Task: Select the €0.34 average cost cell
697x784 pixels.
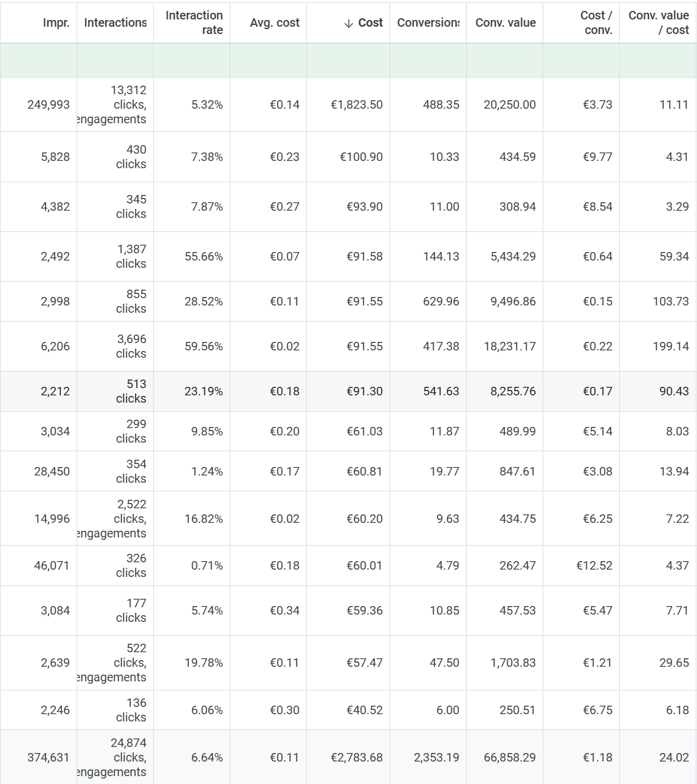Action: 284,610
